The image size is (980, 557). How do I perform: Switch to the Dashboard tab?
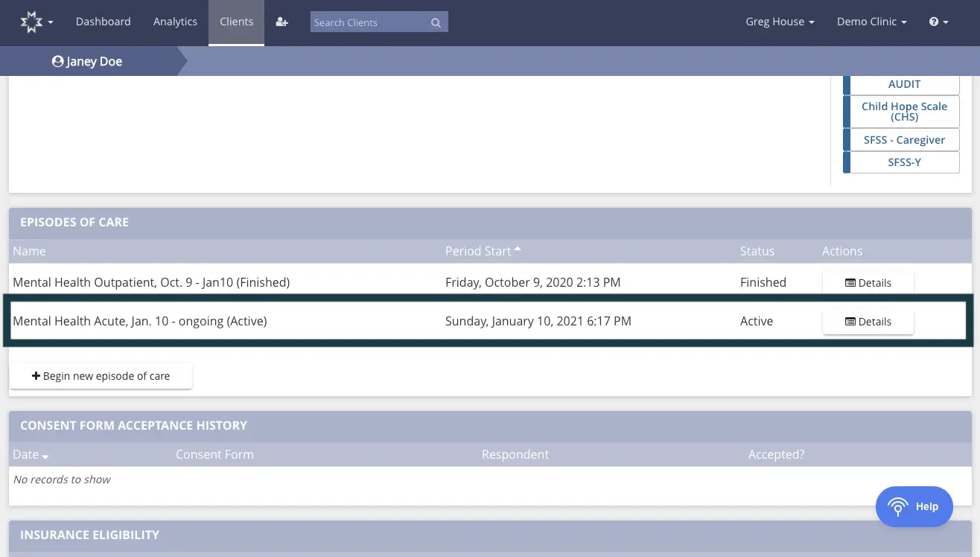pyautogui.click(x=103, y=22)
